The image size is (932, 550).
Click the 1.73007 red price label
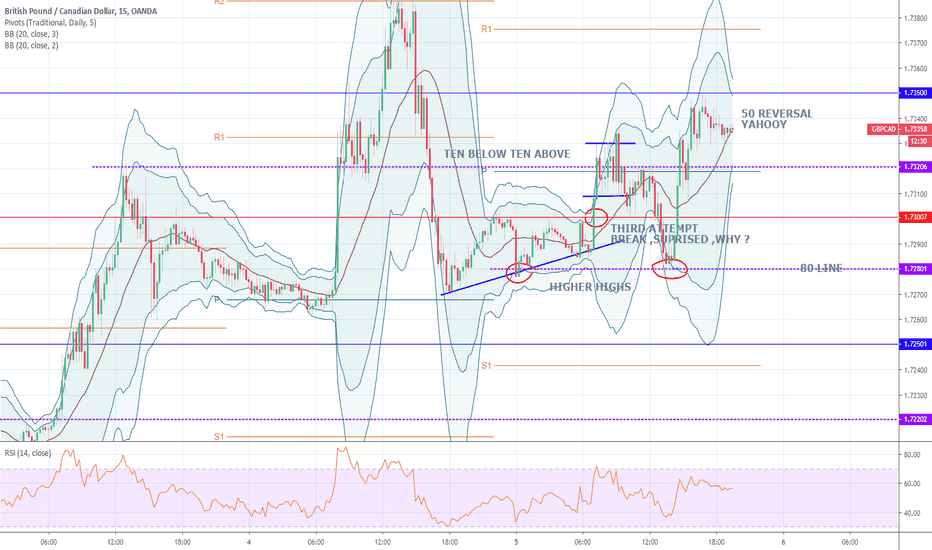[x=913, y=217]
